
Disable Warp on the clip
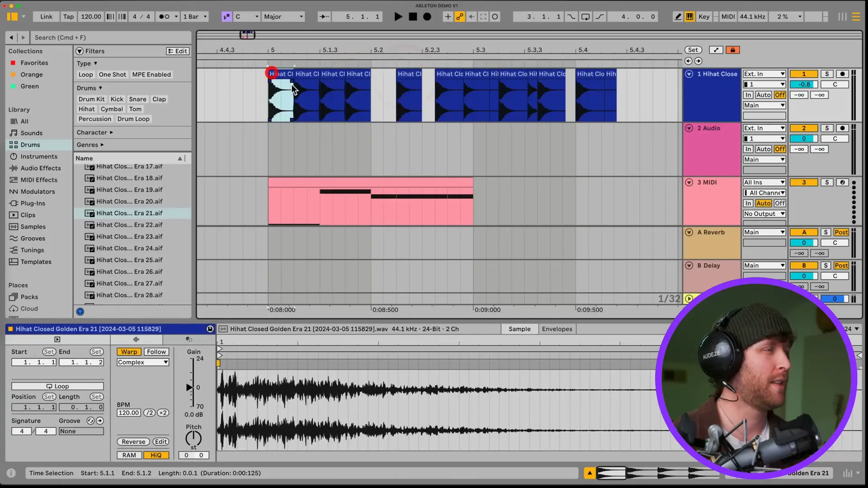point(129,352)
